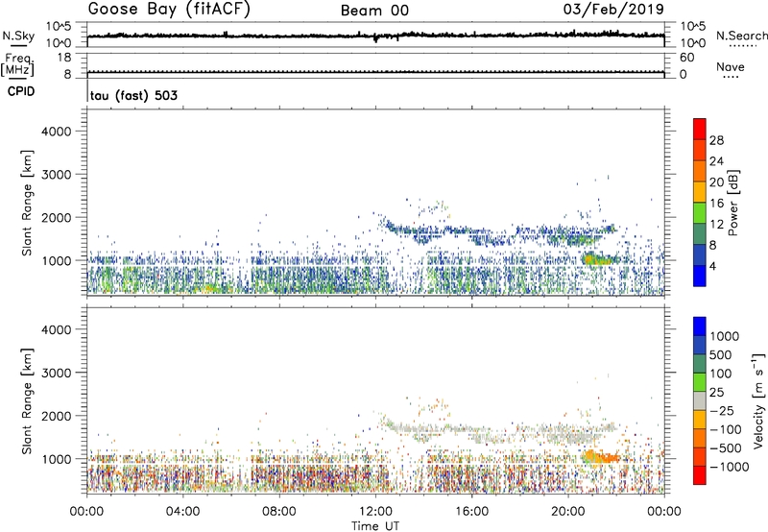The image size is (768, 532).
Task: Click the Goose Bay (fitACF) title
Action: coord(169,10)
